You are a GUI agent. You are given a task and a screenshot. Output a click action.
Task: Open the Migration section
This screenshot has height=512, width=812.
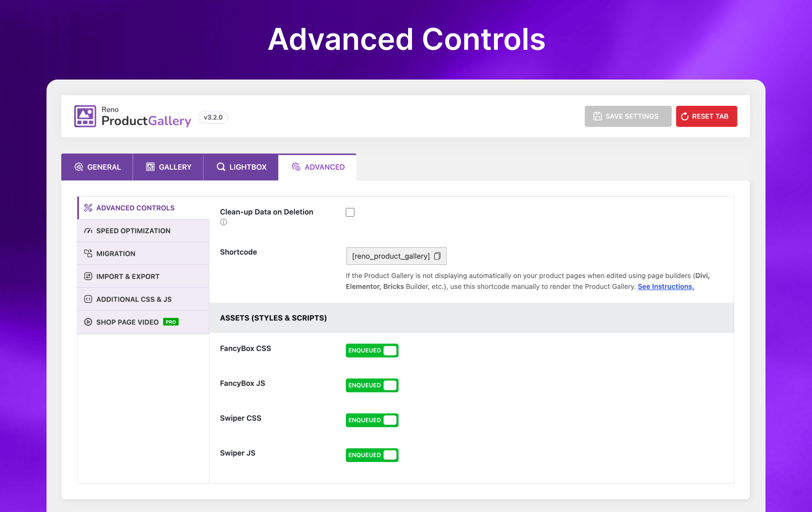[143, 253]
